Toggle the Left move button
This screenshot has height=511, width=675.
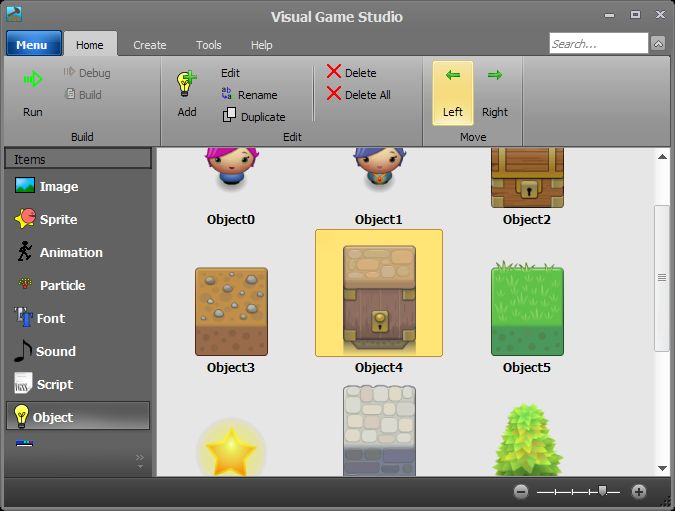click(453, 92)
